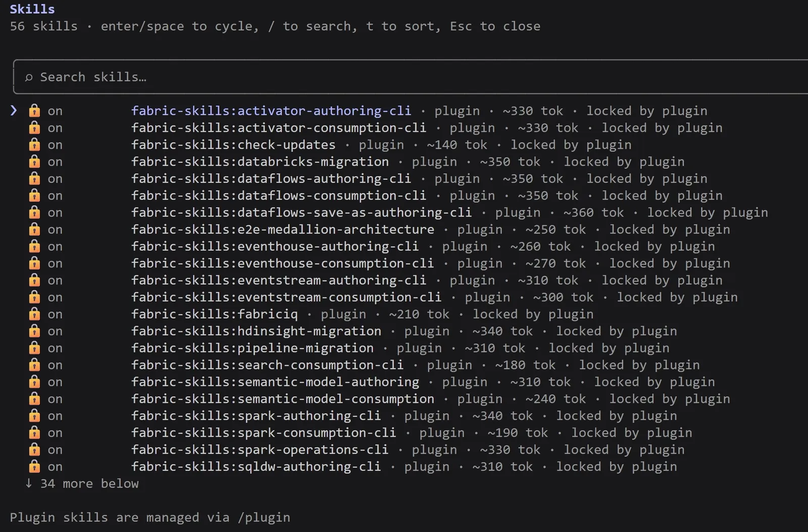Click the lock icon beside check-updates

tap(34, 144)
